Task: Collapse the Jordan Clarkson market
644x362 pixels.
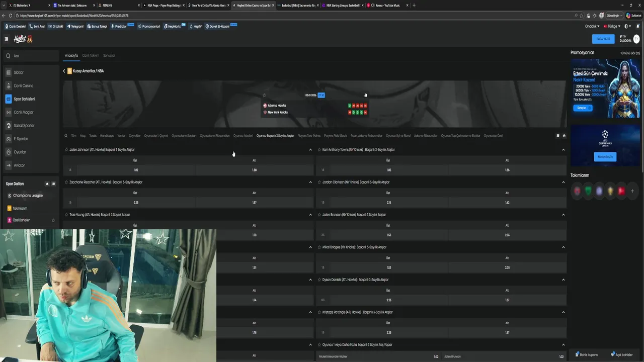Action: pyautogui.click(x=563, y=182)
